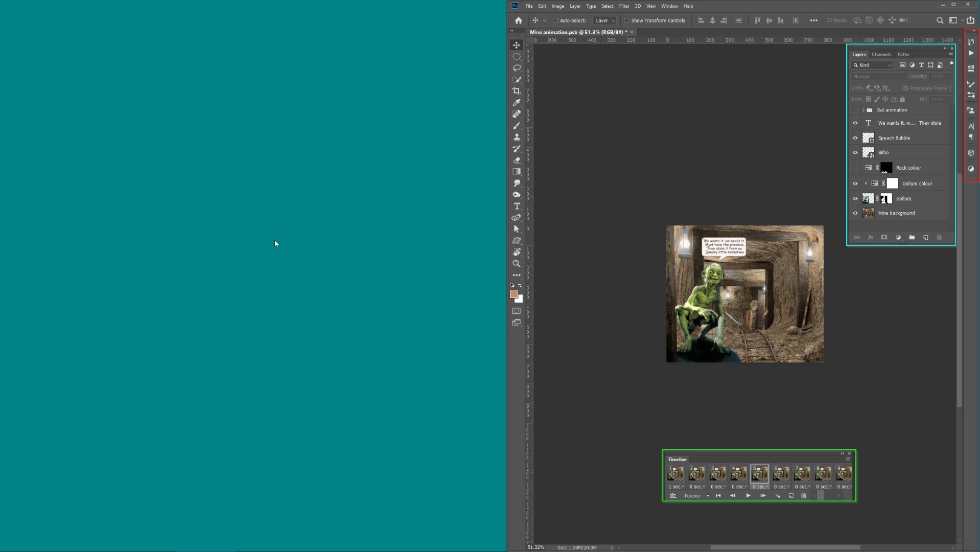Play the frame animation

748,496
